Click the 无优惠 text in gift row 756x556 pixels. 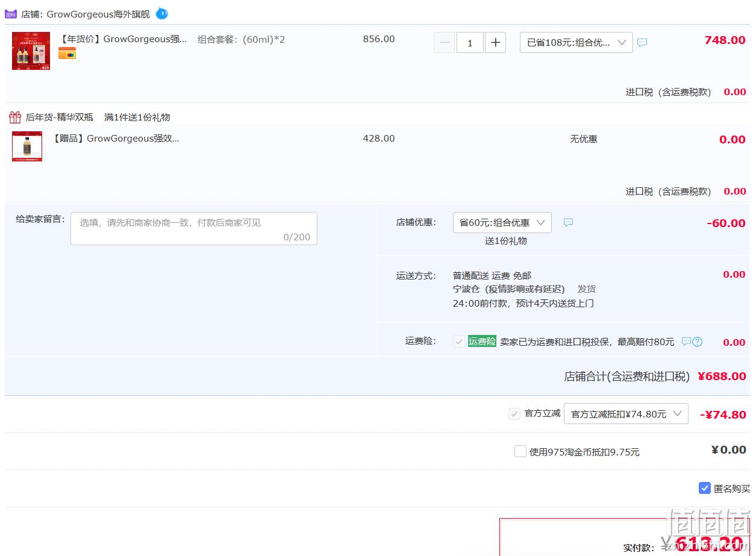(x=584, y=139)
